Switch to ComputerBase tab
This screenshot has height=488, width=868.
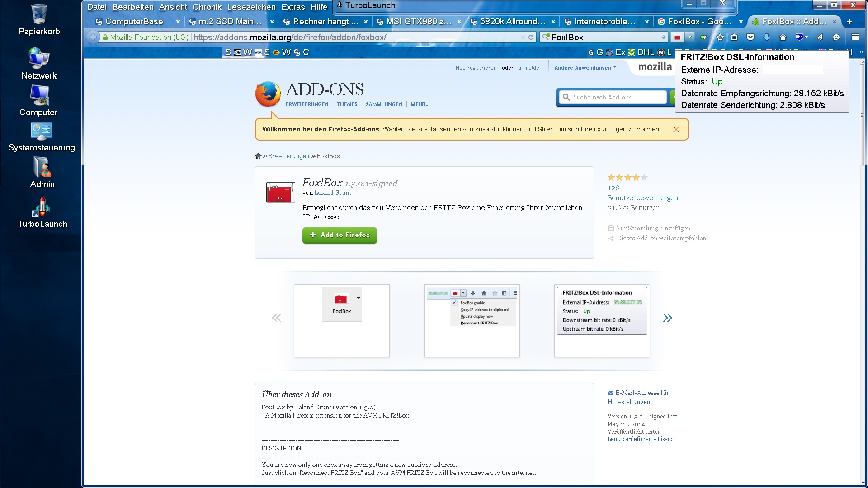tap(134, 22)
